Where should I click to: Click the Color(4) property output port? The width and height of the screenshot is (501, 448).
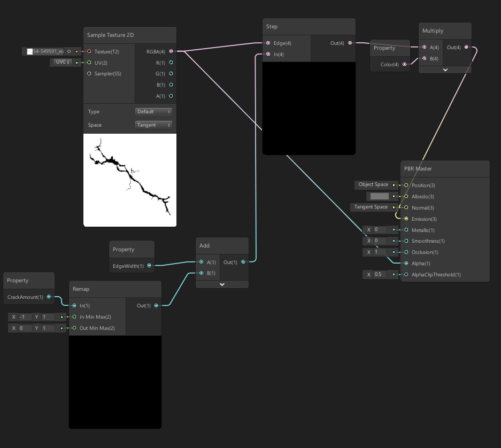[x=405, y=64]
